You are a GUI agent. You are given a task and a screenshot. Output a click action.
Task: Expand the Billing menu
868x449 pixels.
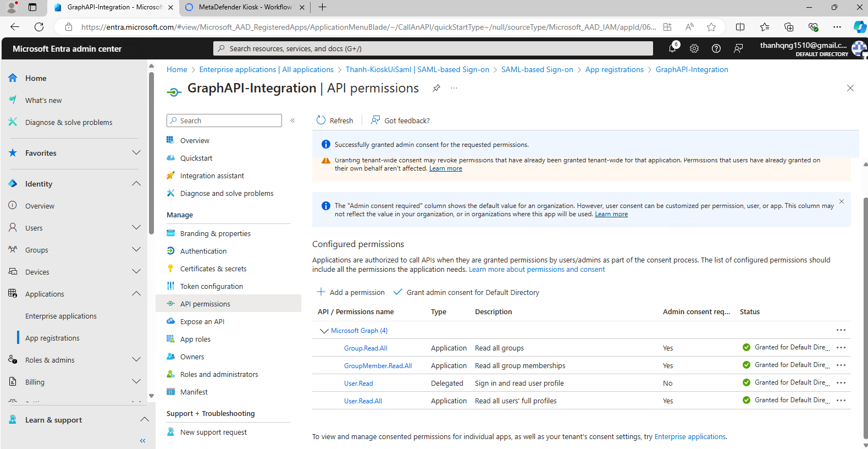136,381
